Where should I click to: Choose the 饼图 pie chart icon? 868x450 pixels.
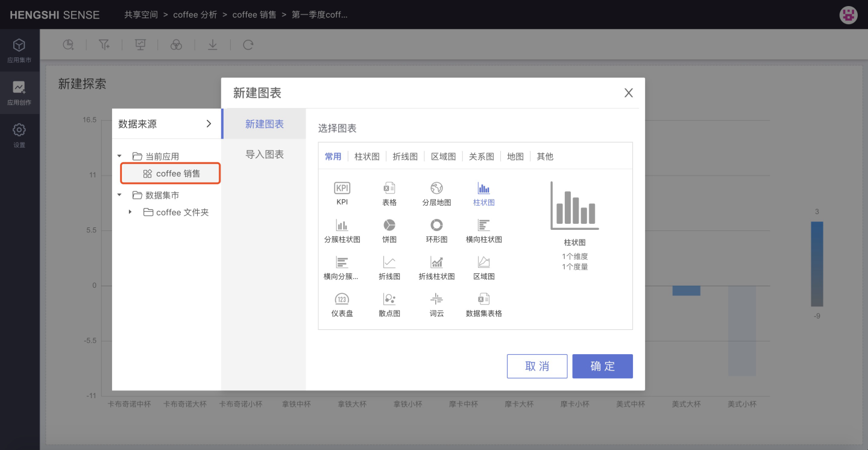pyautogui.click(x=389, y=226)
